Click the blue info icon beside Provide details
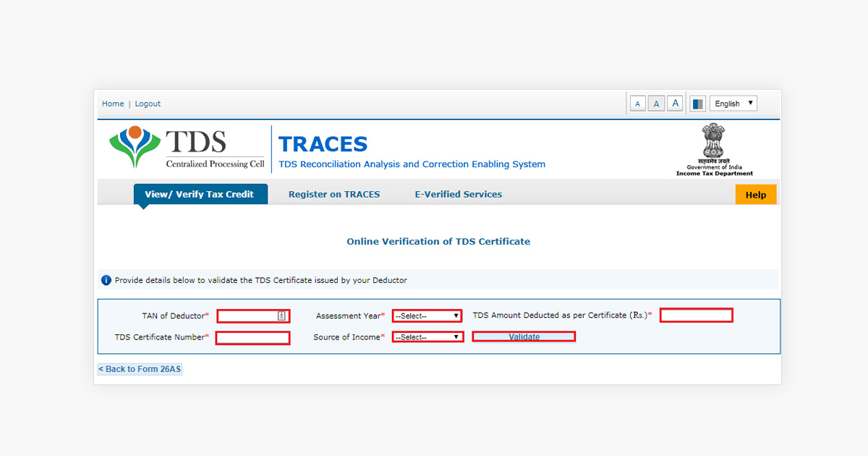Image resolution: width=868 pixels, height=456 pixels. coord(106,280)
